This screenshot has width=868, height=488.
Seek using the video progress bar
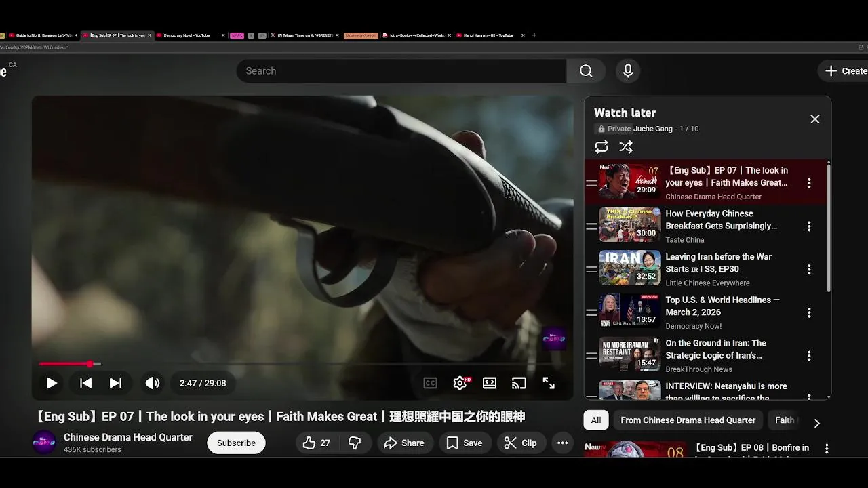[x=302, y=364]
